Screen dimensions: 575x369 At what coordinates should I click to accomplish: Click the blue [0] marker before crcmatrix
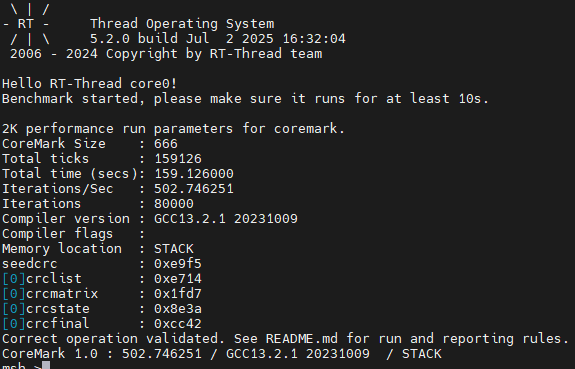14,294
